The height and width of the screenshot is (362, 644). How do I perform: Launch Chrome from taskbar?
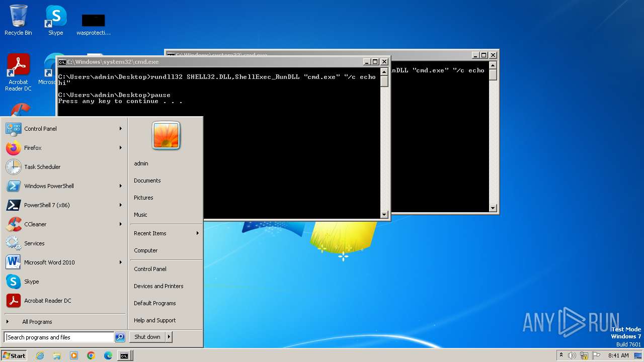[x=91, y=355]
